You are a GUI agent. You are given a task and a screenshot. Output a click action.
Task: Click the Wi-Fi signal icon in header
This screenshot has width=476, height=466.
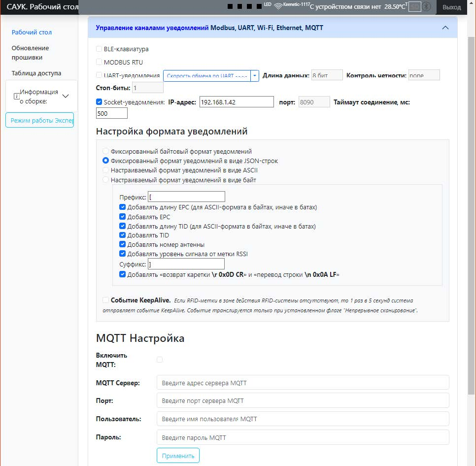tap(278, 6)
